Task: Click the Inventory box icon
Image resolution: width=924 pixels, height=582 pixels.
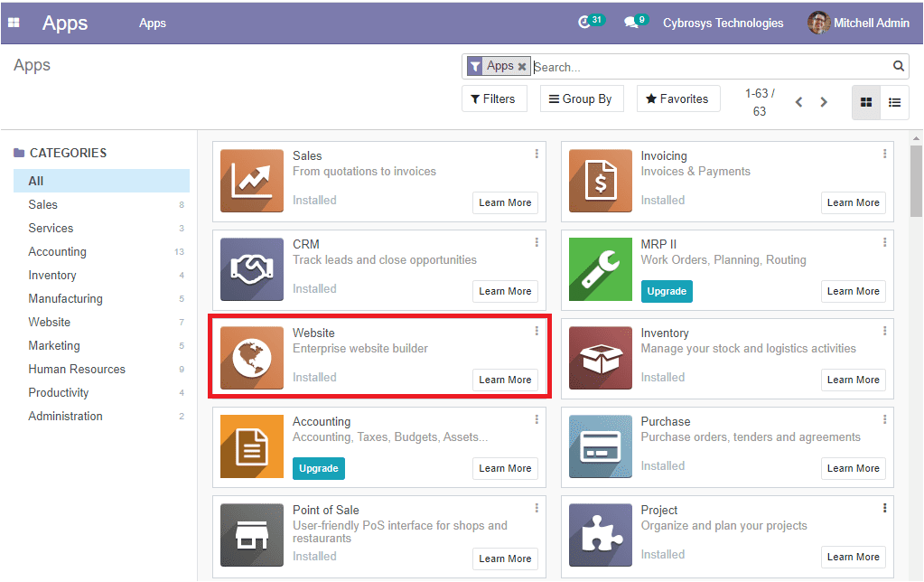Action: click(601, 358)
